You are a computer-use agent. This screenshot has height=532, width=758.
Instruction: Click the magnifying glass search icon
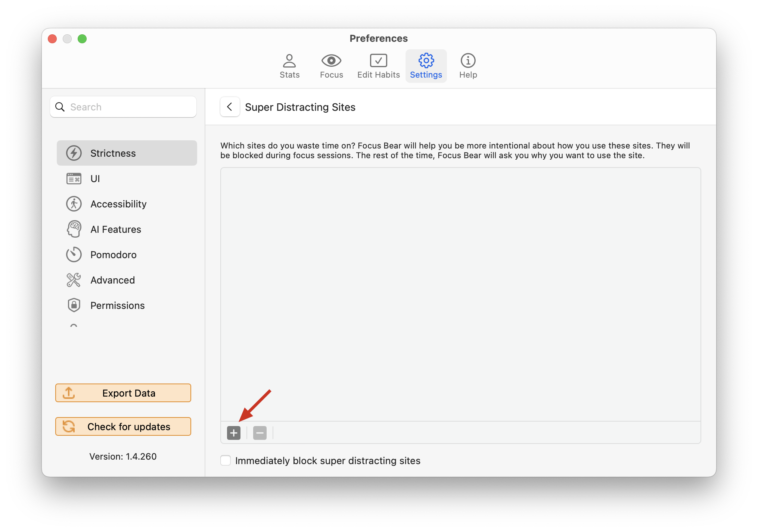point(60,107)
